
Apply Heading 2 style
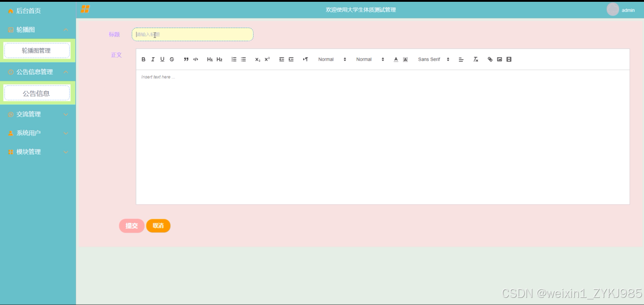coord(219,59)
